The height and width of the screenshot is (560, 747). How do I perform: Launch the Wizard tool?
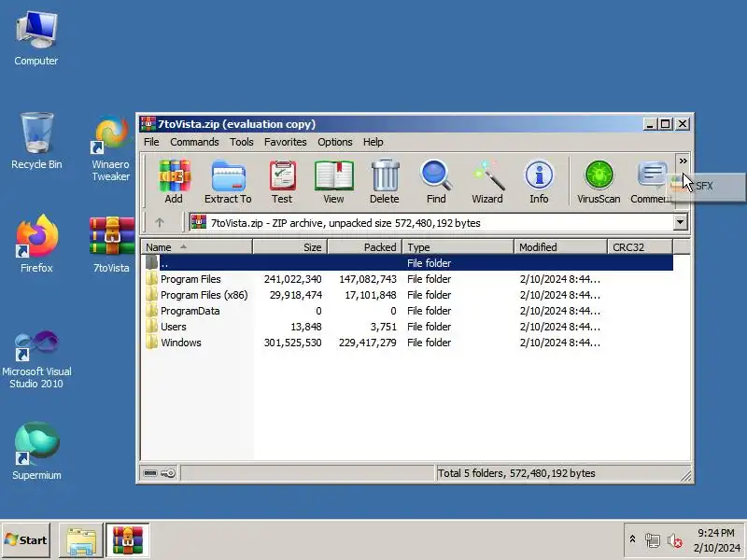coord(487,181)
